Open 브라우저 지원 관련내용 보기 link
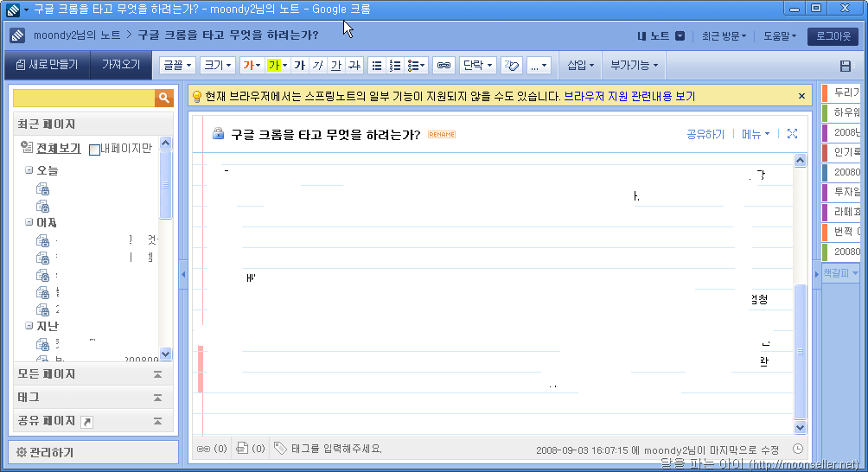Image resolution: width=868 pixels, height=472 pixels. pyautogui.click(x=629, y=96)
